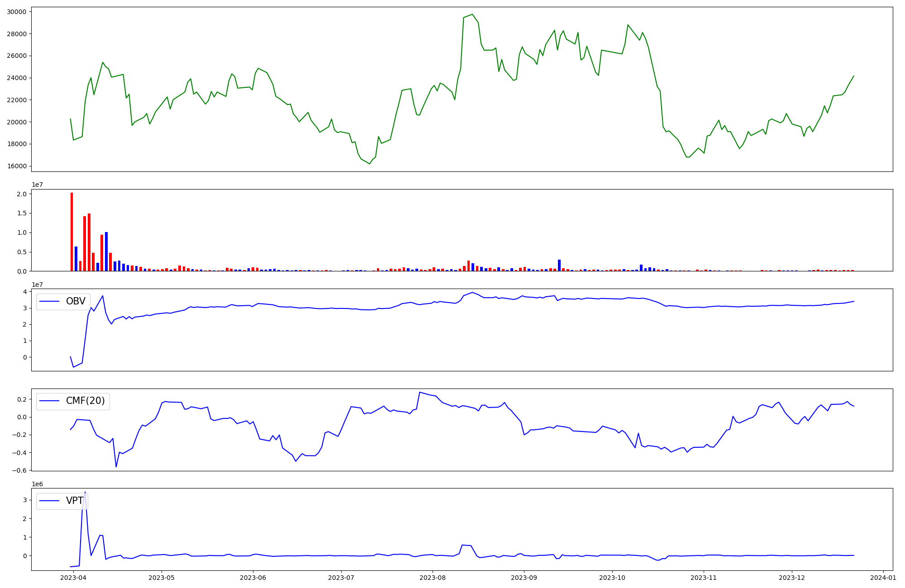
Task: Click the sharp VPT spike peak in April
Action: pos(85,493)
